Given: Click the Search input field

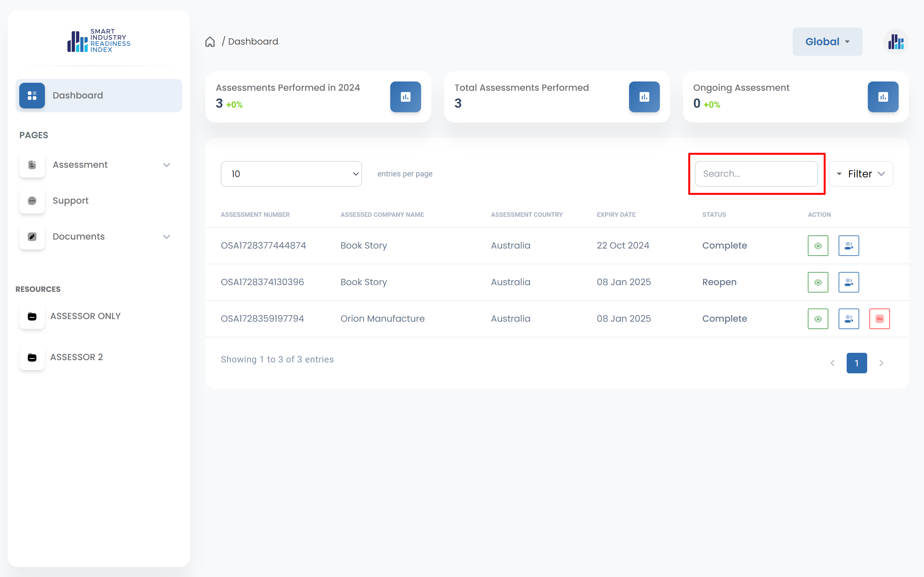Looking at the screenshot, I should (756, 174).
